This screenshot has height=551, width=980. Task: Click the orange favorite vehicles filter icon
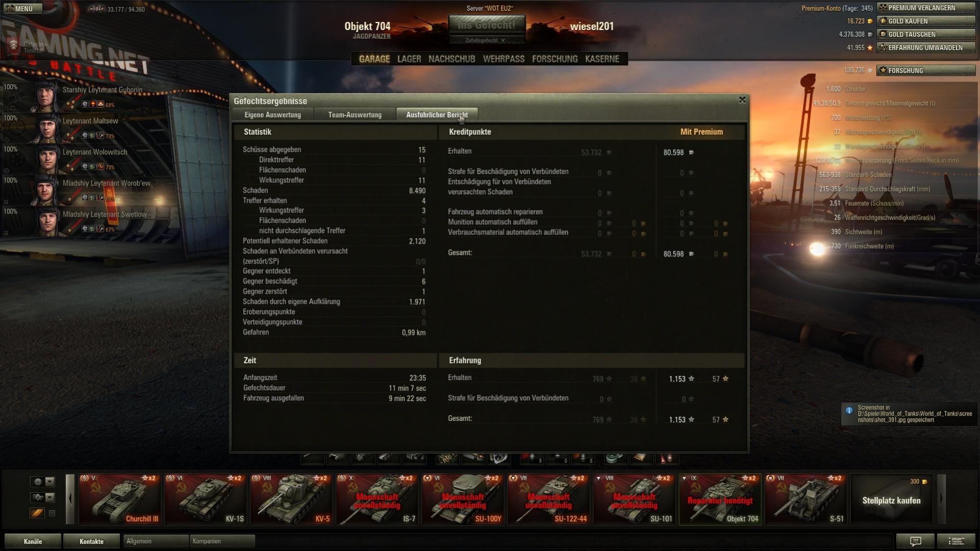37,513
